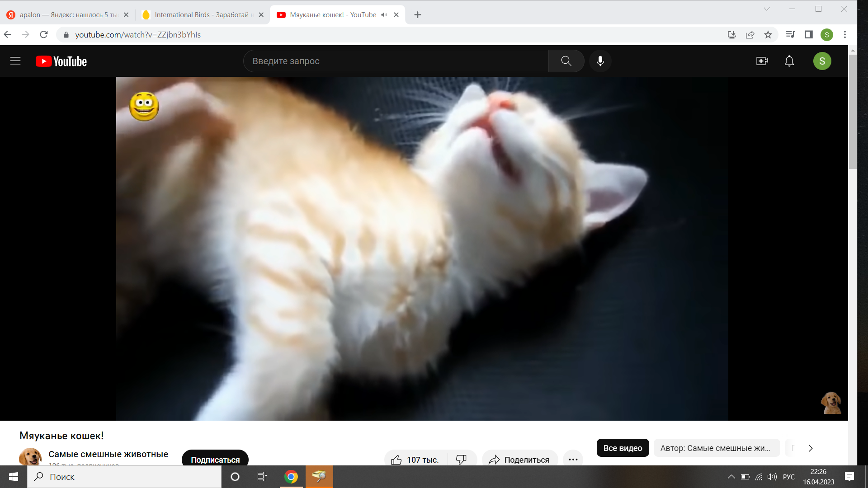Open the create video camera icon

(x=762, y=61)
